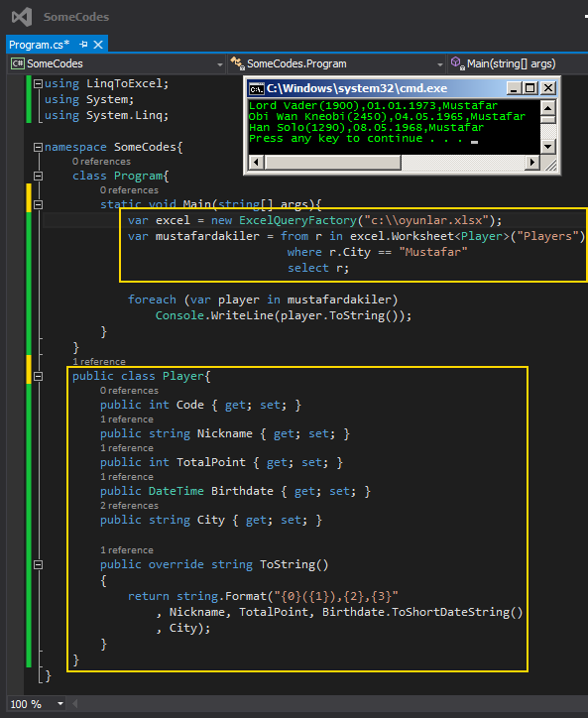This screenshot has width=588, height=718.
Task: Open '1 reference' CodeLens above ToString override
Action: click(x=127, y=550)
